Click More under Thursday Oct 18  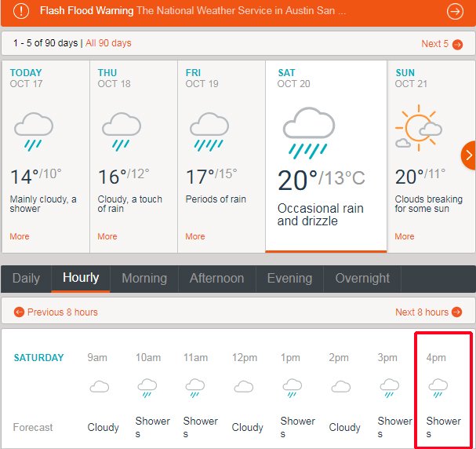click(x=107, y=236)
